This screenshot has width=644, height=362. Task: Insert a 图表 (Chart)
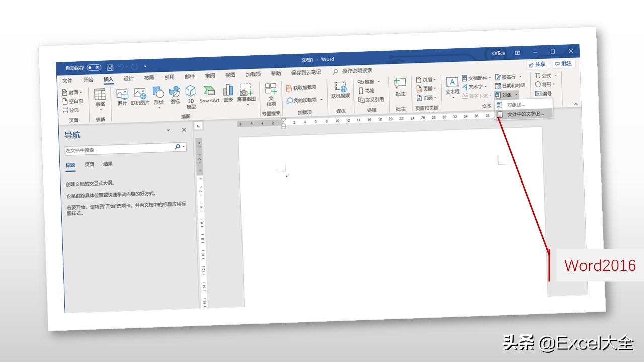pos(228,93)
